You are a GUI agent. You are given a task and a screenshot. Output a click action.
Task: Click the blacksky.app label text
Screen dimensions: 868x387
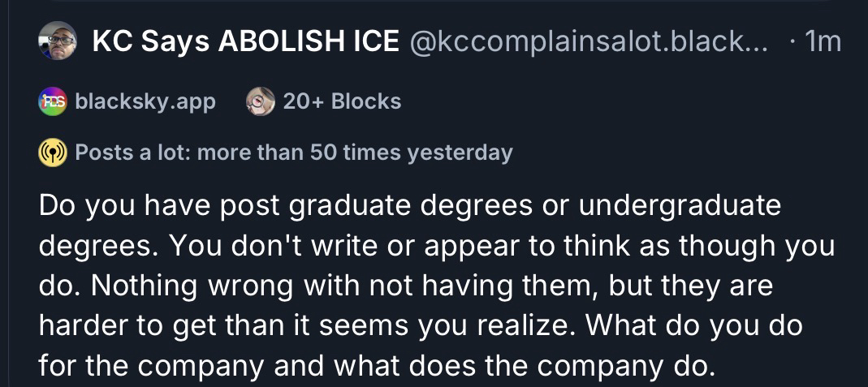click(x=145, y=101)
